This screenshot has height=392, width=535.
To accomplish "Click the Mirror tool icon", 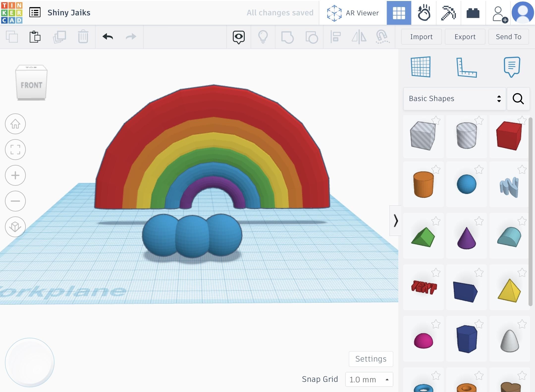I will pos(359,37).
